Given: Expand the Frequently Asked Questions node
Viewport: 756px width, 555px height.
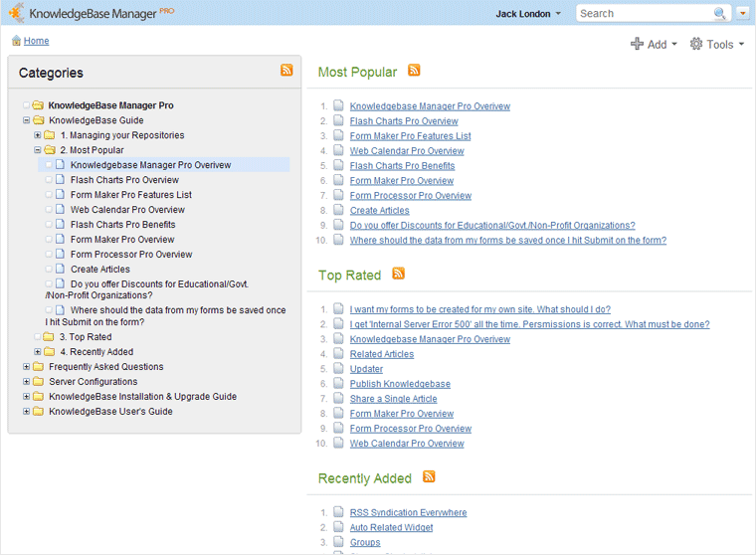Looking at the screenshot, I should [x=27, y=366].
